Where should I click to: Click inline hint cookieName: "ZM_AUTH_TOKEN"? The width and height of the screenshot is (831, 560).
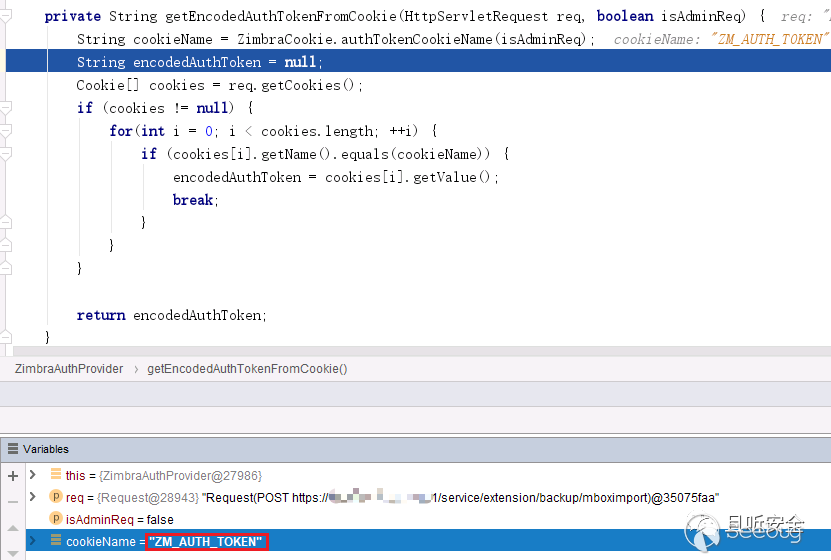[721, 39]
